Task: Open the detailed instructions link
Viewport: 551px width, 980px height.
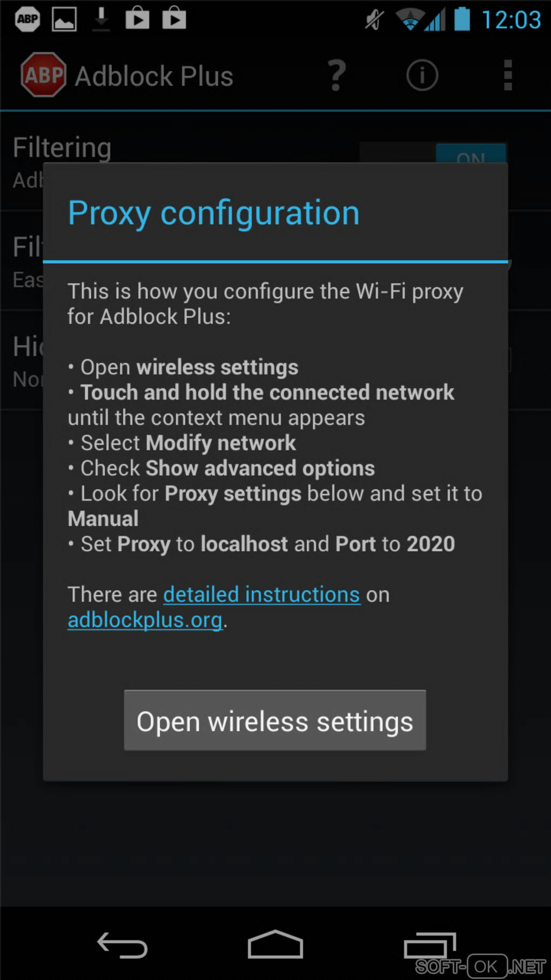Action: point(261,595)
